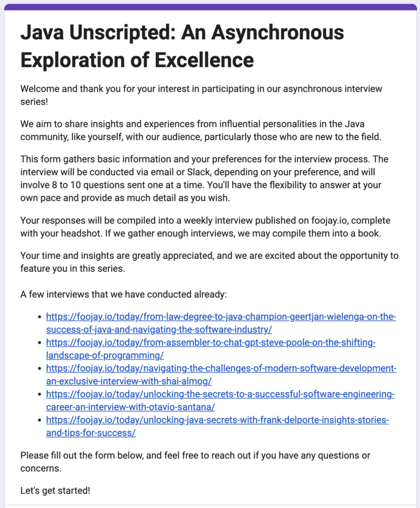
Task: Click the 'Let's get started!' text
Action: [x=55, y=491]
